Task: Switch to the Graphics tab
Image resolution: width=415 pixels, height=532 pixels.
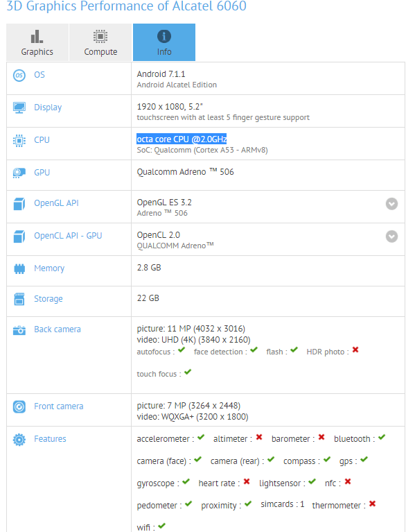Action: point(37,42)
